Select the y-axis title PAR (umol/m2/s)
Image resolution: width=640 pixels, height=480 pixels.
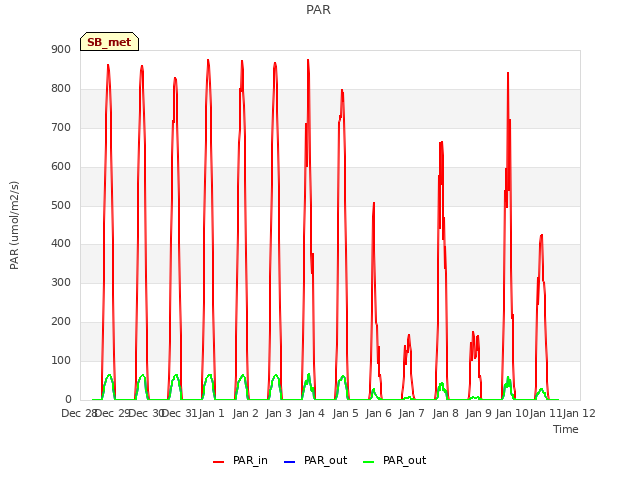14,225
